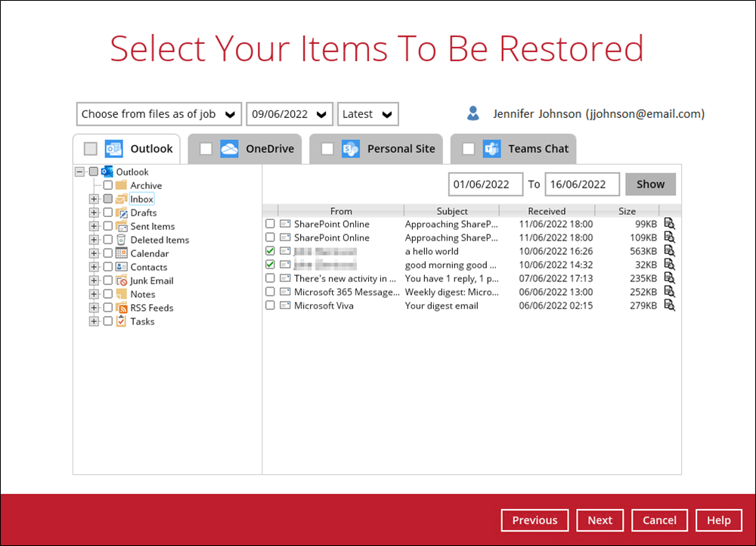This screenshot has width=756, height=546.
Task: Open the 09/06/2022 date dropdown
Action: pyautogui.click(x=290, y=114)
